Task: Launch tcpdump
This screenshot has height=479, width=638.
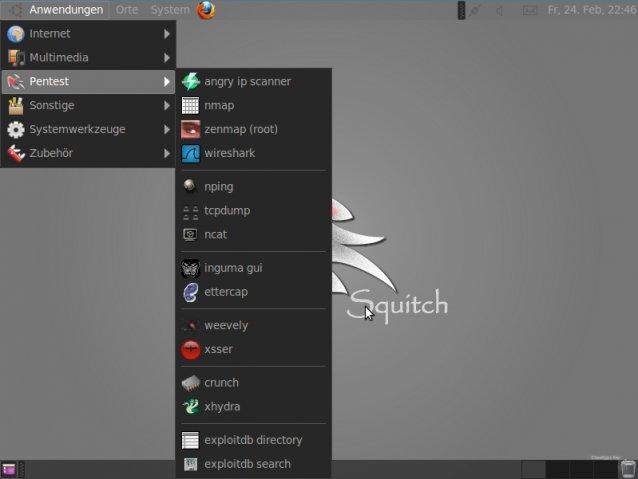Action: [x=253, y=211]
